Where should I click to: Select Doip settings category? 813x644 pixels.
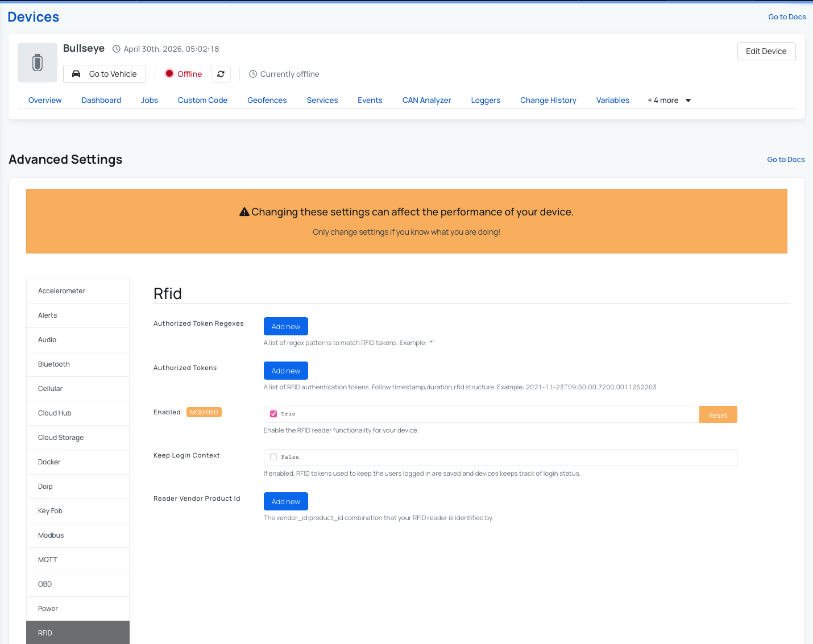tap(78, 487)
